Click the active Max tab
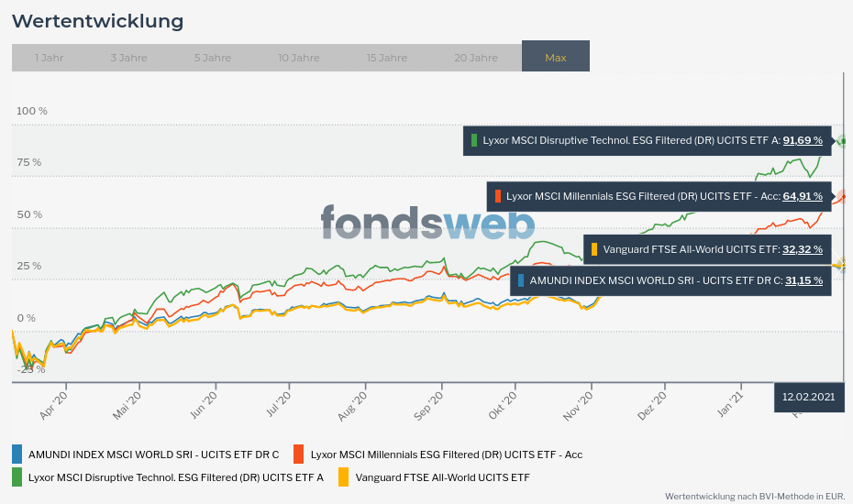This screenshot has height=504, width=853. coord(556,57)
